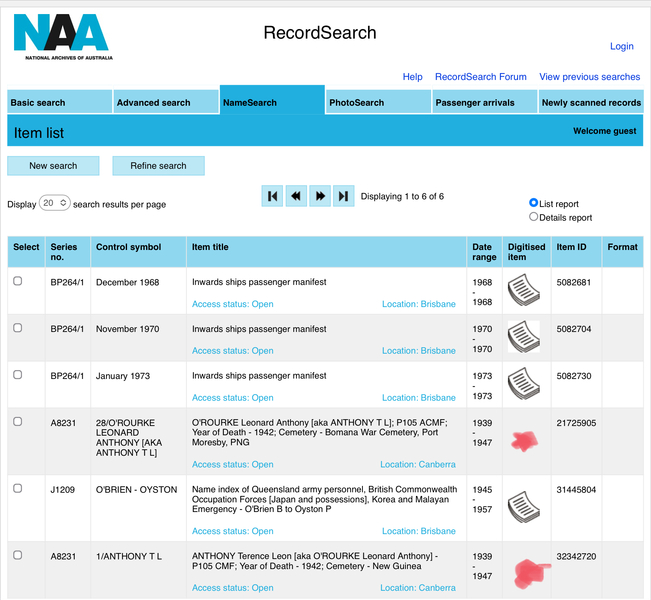
Task: Tick the checkbox for December 1968 row
Action: click(x=17, y=281)
